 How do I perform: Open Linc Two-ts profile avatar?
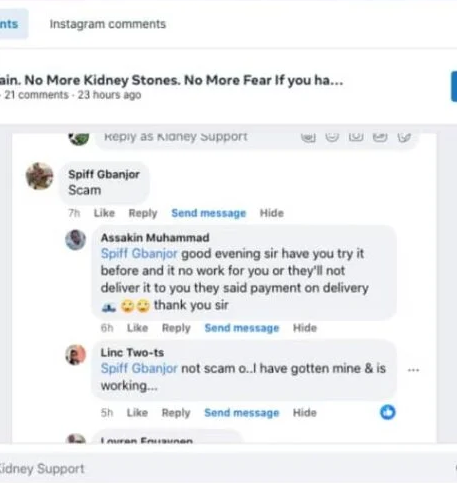pyautogui.click(x=76, y=355)
